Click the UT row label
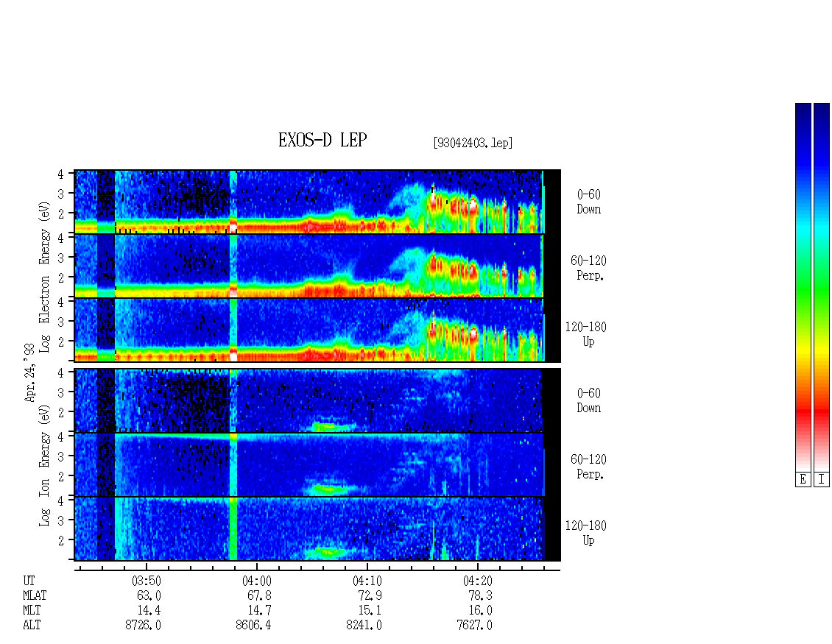The width and height of the screenshot is (832, 644). (x=29, y=581)
